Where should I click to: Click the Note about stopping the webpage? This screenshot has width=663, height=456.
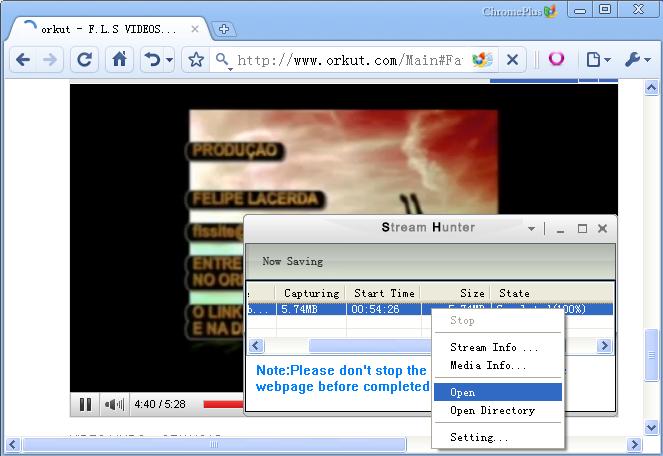tap(342, 378)
